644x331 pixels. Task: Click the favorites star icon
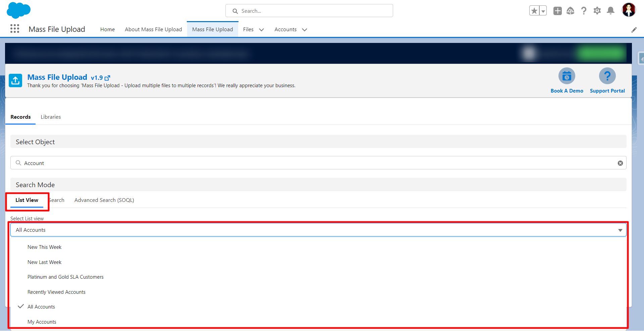click(x=534, y=11)
